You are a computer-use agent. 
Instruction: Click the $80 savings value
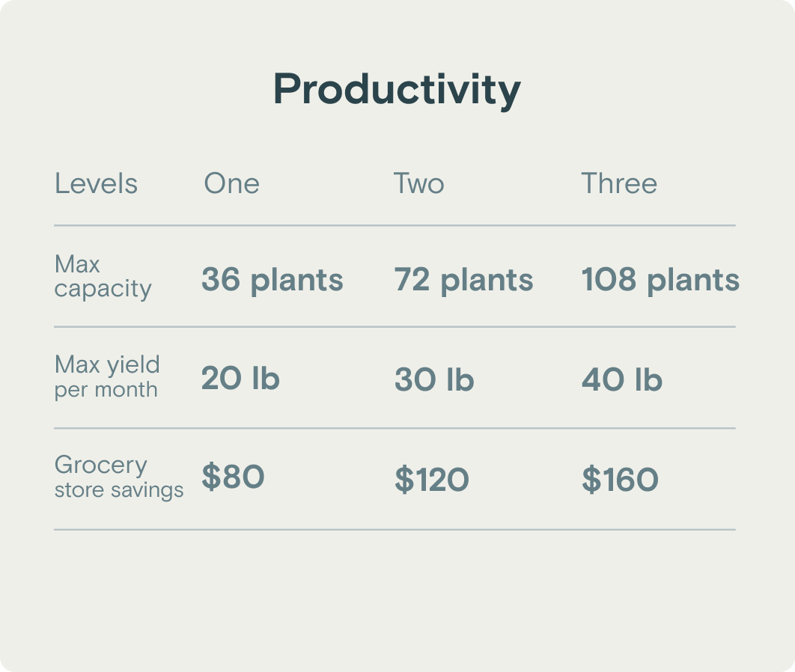point(233,477)
